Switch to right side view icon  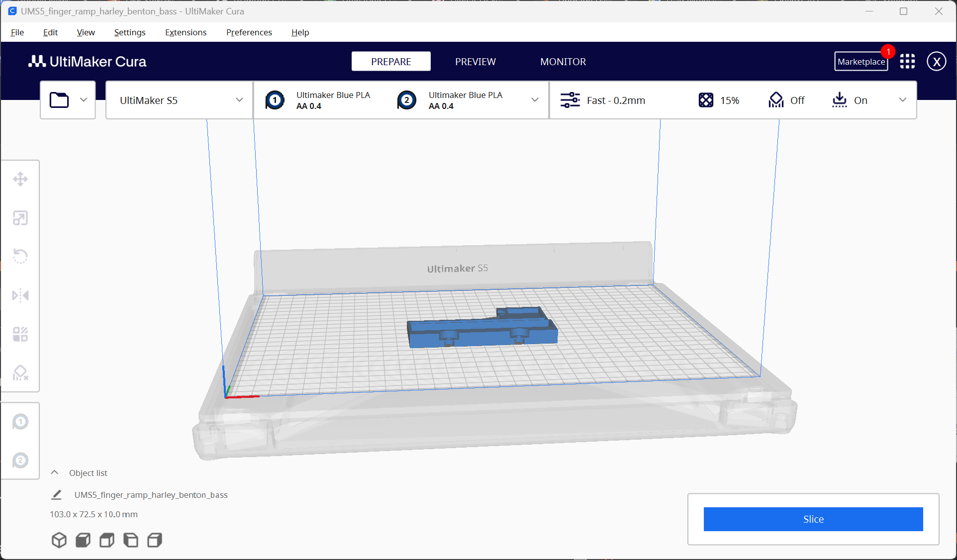pyautogui.click(x=155, y=540)
